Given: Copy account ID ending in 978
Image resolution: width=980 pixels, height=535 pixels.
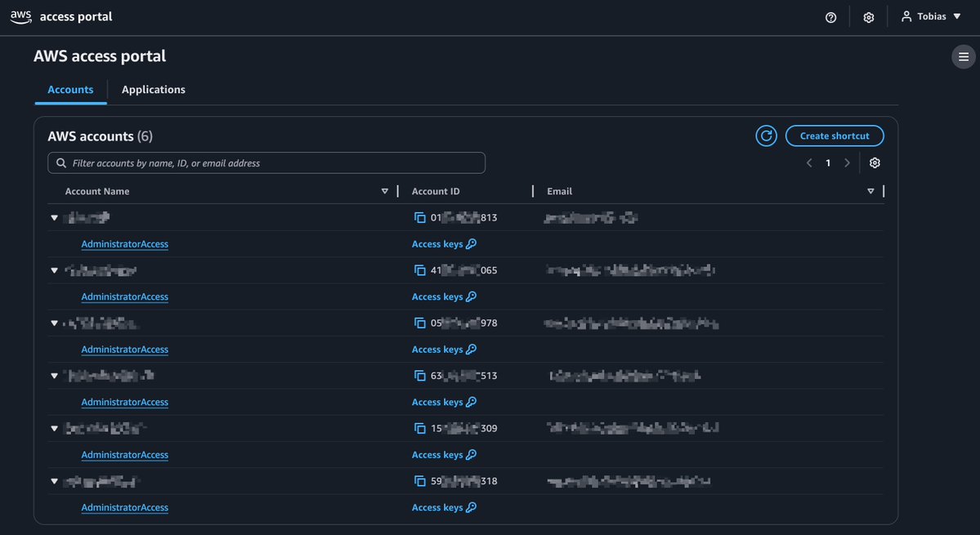Looking at the screenshot, I should [x=420, y=323].
